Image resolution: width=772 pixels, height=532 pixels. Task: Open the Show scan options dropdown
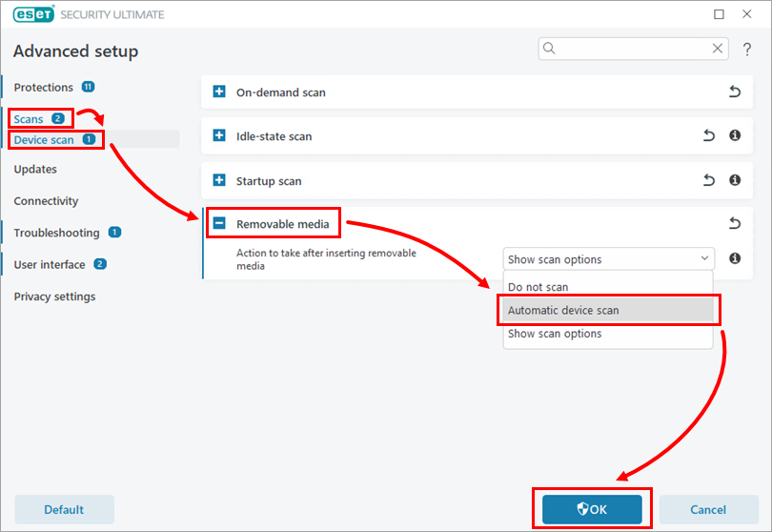click(608, 258)
